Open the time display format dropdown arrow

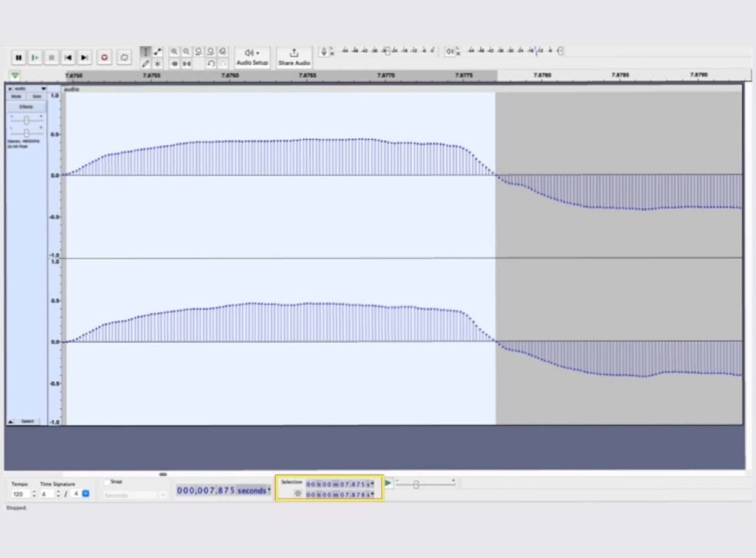[x=269, y=491]
